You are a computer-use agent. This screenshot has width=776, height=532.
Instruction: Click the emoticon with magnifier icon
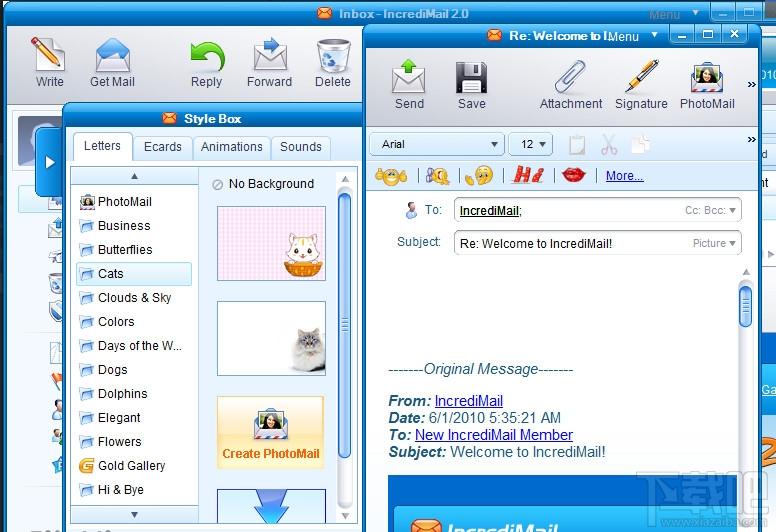[437, 176]
